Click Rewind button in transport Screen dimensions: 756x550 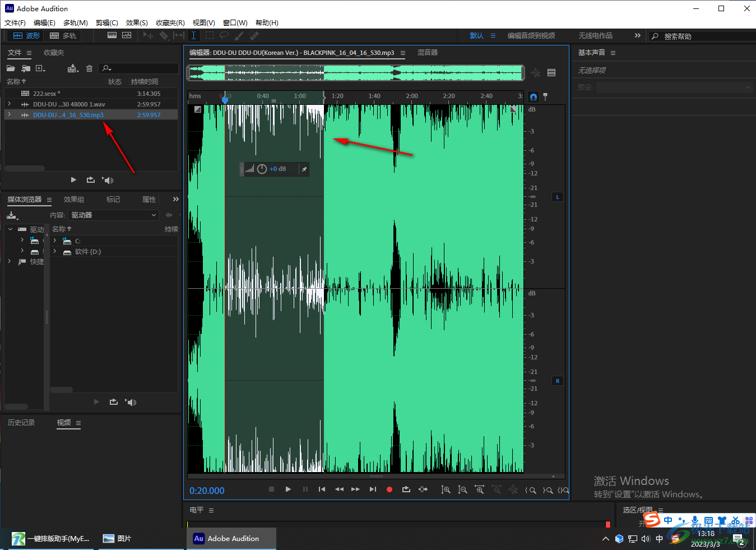(339, 489)
